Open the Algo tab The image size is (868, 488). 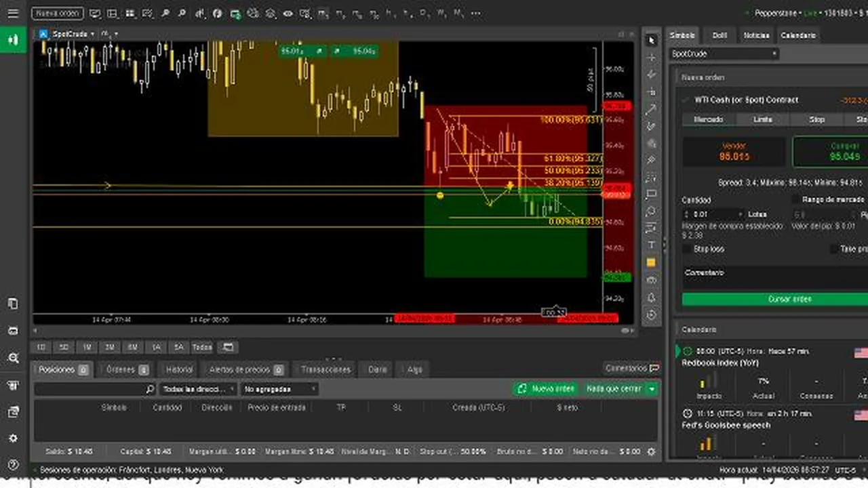(414, 369)
